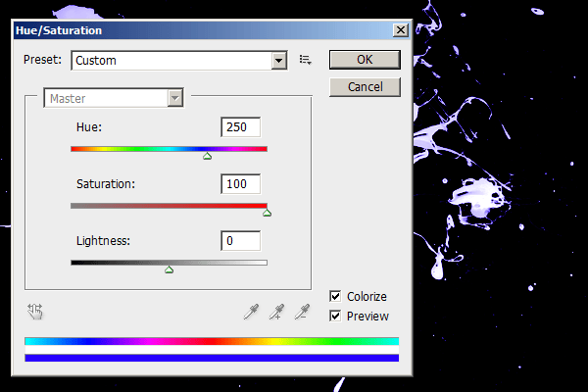Image resolution: width=588 pixels, height=392 pixels.
Task: Open the Preset dropdown arrow
Action: [278, 61]
